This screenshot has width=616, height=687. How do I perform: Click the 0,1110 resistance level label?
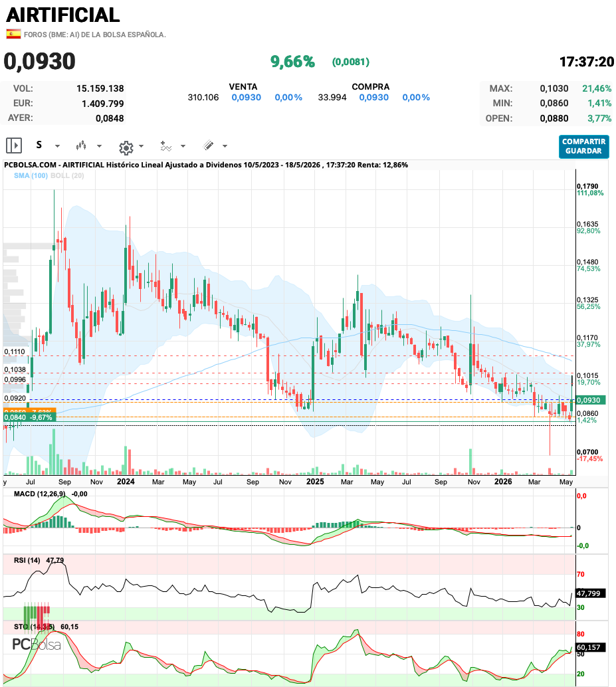[15, 352]
